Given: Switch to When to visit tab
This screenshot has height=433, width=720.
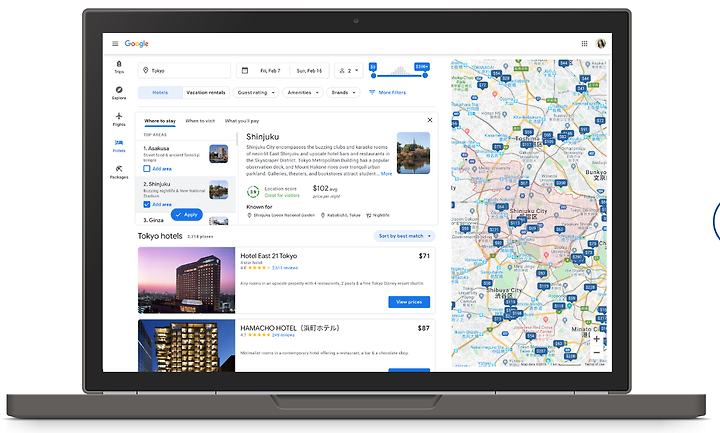Looking at the screenshot, I should pyautogui.click(x=200, y=121).
